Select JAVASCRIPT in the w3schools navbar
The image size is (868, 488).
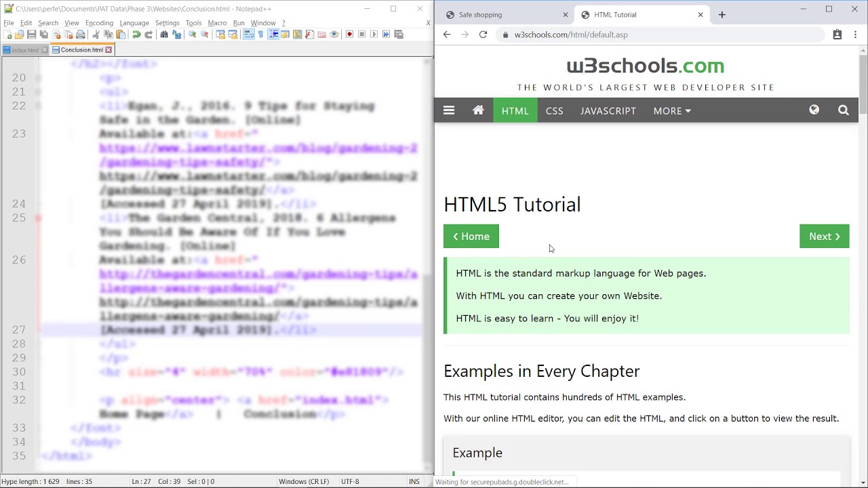(x=608, y=110)
